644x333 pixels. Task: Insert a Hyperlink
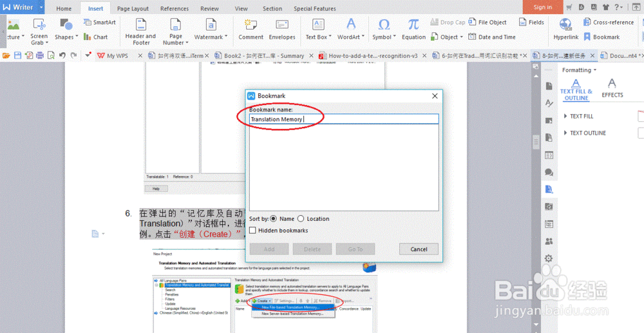pyautogui.click(x=565, y=30)
